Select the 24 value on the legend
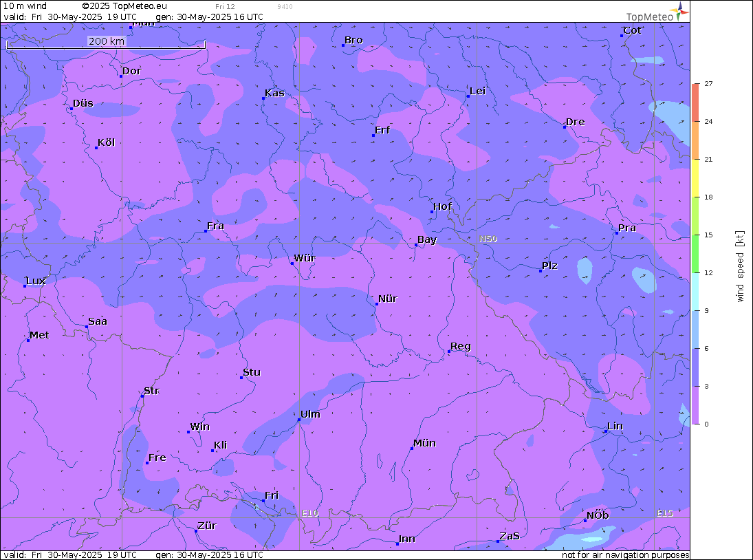This screenshot has width=753, height=560. (x=708, y=122)
